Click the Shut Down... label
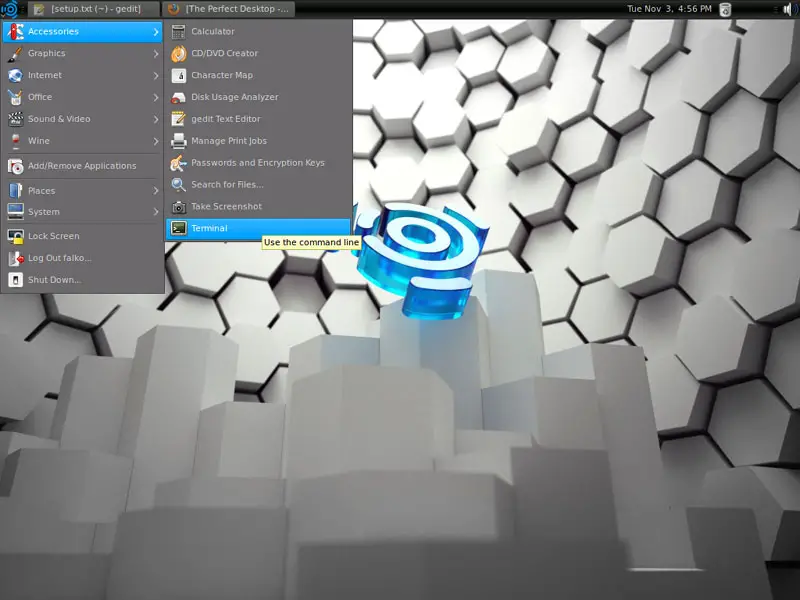The height and width of the screenshot is (600, 800). coord(55,280)
